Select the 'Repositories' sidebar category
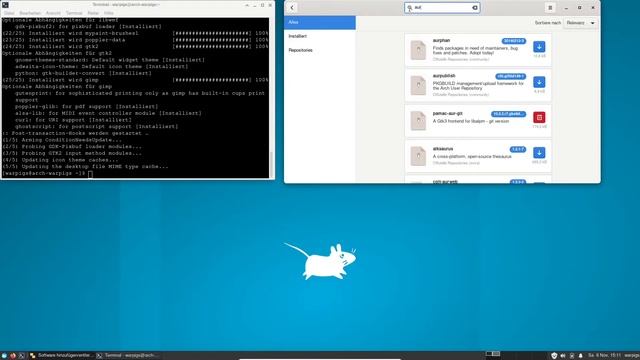Image resolution: width=640 pixels, height=360 pixels. (320, 50)
